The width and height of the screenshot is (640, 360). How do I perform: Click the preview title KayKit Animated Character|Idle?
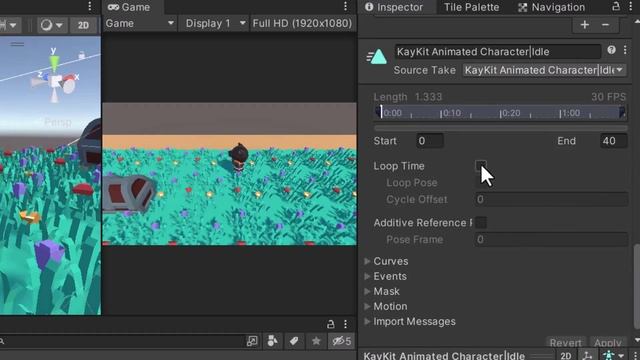click(444, 356)
